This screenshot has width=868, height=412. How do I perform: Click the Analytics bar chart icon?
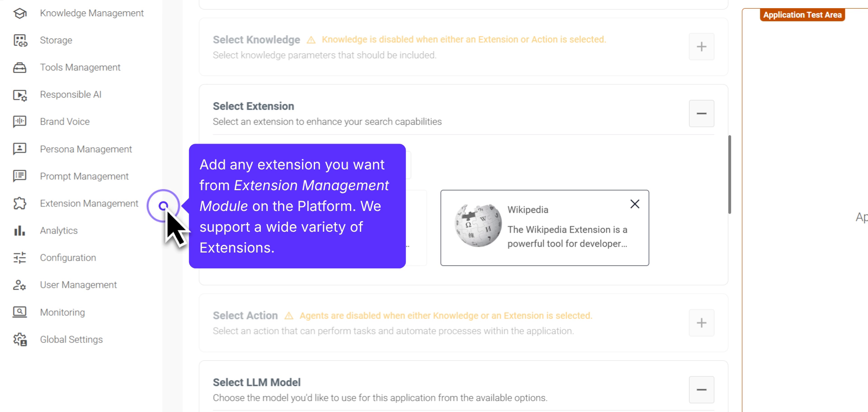pyautogui.click(x=20, y=231)
